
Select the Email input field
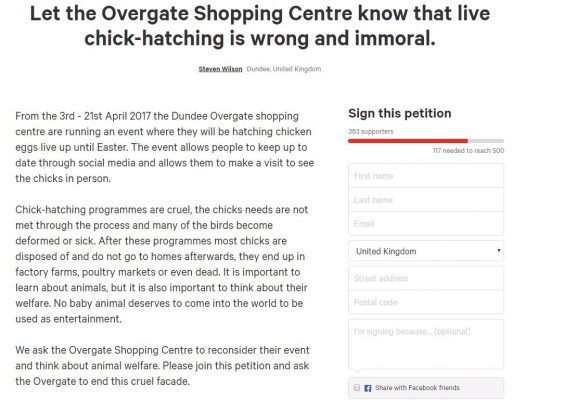pos(426,224)
